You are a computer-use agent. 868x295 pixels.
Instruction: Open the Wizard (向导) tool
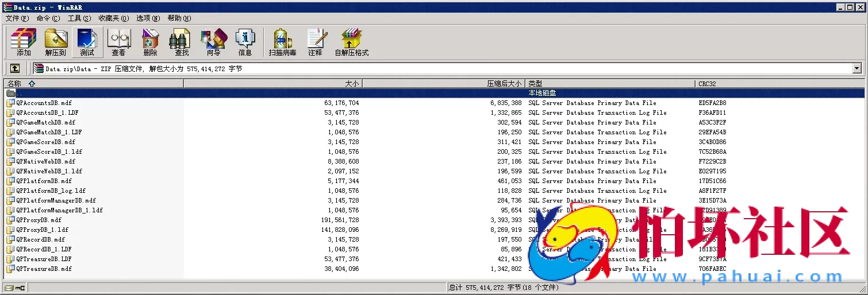[213, 42]
